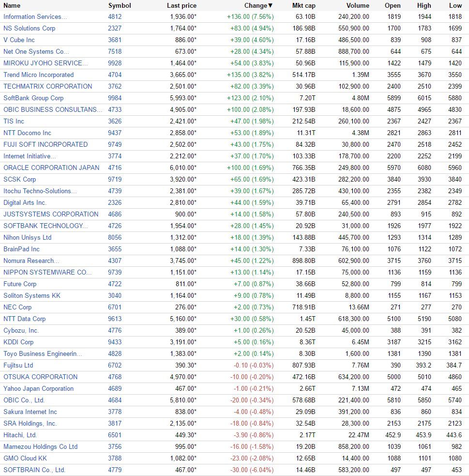Image resolution: width=469 pixels, height=476 pixels.
Task: Open NTT Docomo Inc link
Action: click(27, 133)
